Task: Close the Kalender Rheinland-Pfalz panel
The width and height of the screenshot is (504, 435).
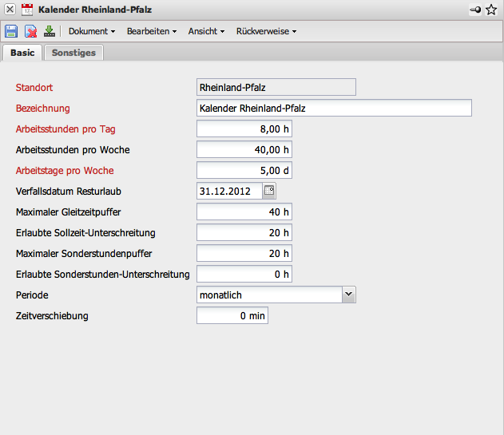Action: (10, 10)
